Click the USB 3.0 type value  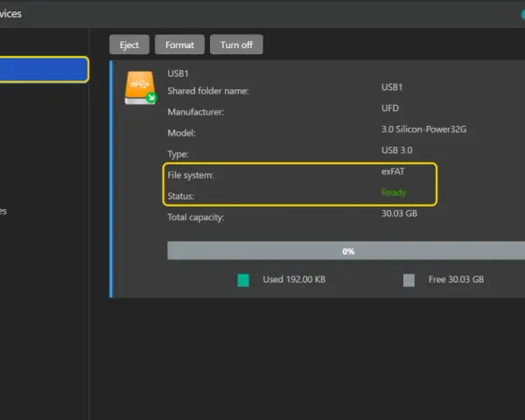(x=396, y=150)
